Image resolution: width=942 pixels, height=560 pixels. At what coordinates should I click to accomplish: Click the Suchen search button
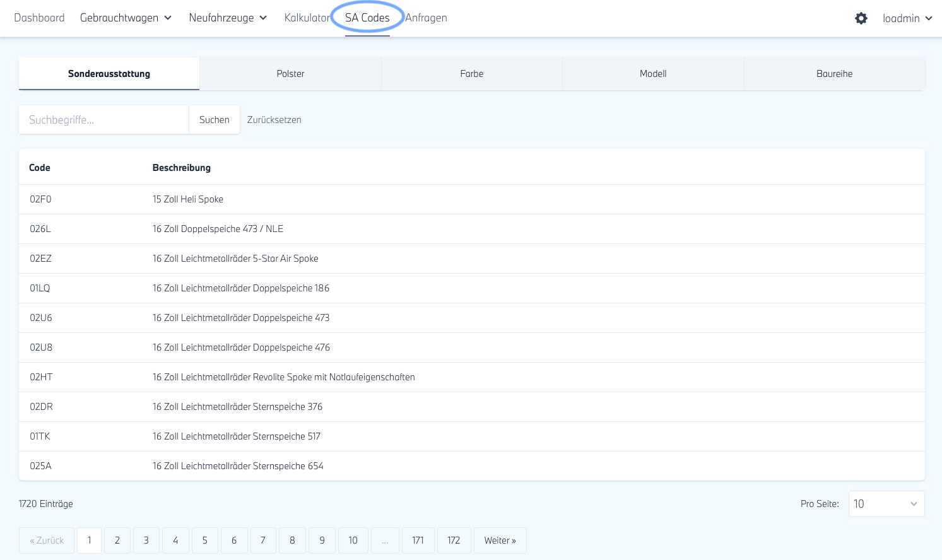214,120
